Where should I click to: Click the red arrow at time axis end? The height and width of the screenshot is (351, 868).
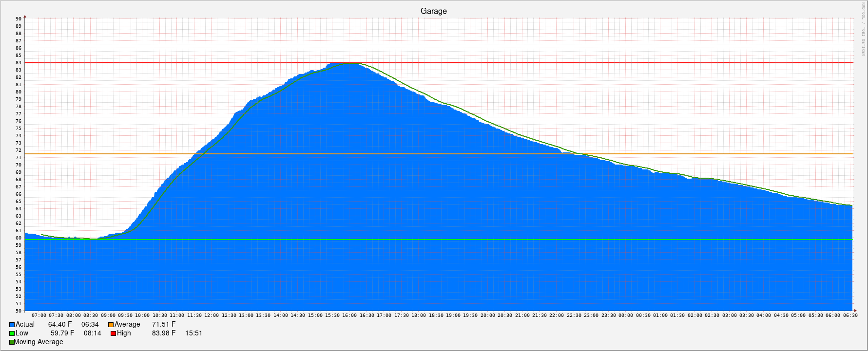click(854, 311)
